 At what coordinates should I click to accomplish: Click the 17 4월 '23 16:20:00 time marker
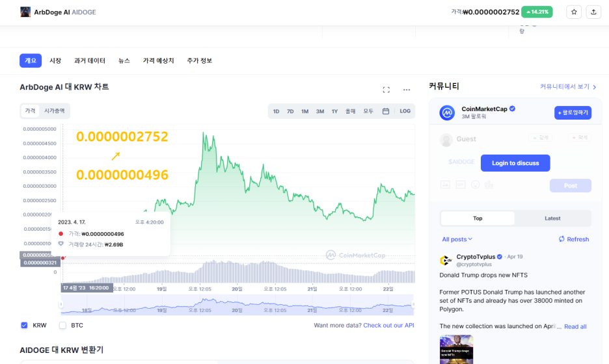(x=87, y=288)
